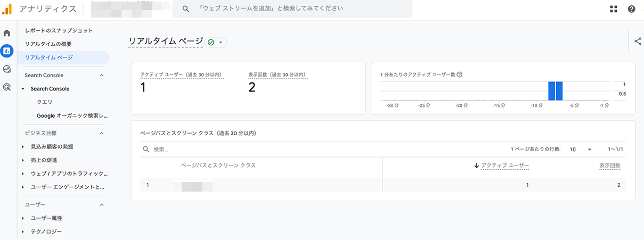Click the green check status icon
This screenshot has width=644, height=240.
(211, 42)
